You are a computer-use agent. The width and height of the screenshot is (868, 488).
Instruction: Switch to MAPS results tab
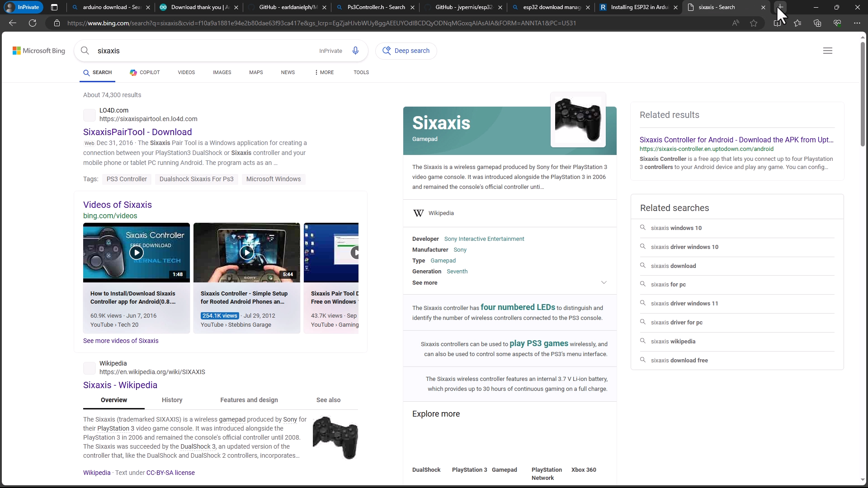(256, 72)
